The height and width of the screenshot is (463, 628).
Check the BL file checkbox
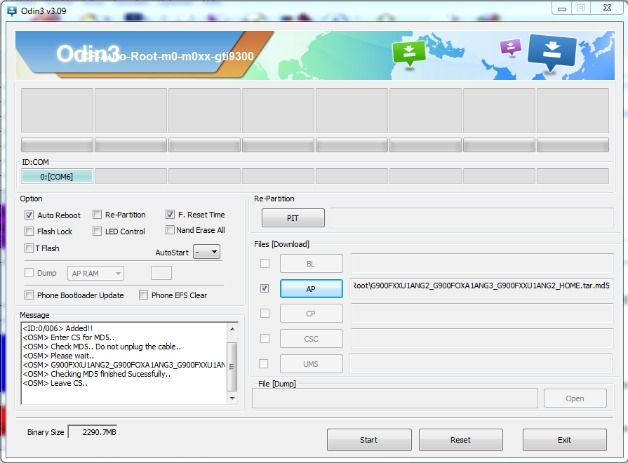point(265,264)
